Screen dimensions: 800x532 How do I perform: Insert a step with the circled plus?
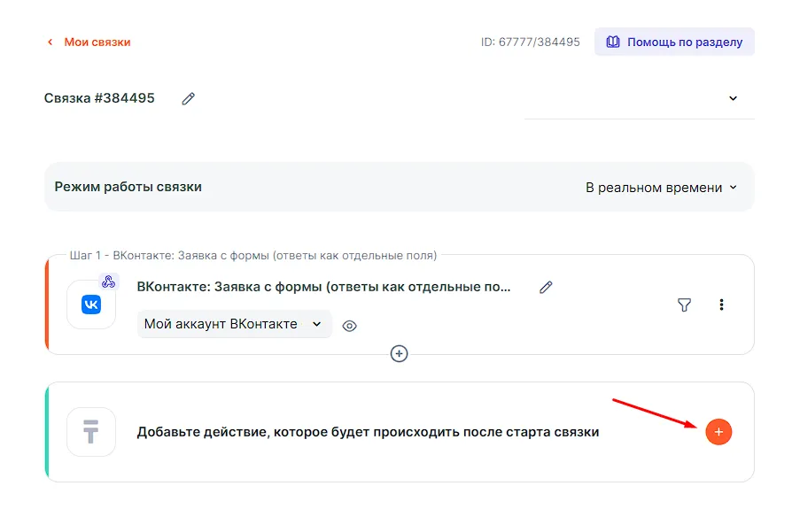(x=400, y=353)
